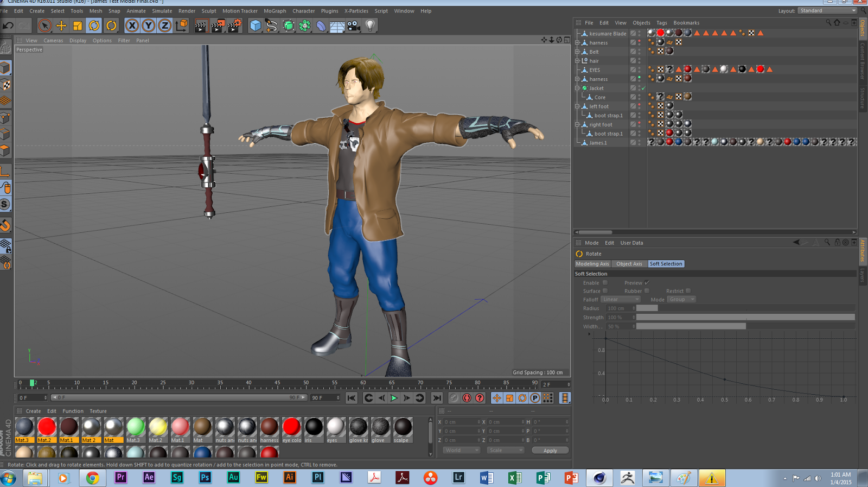This screenshot has height=487, width=868.
Task: Enable the Soft Selection checkbox
Action: (x=605, y=283)
